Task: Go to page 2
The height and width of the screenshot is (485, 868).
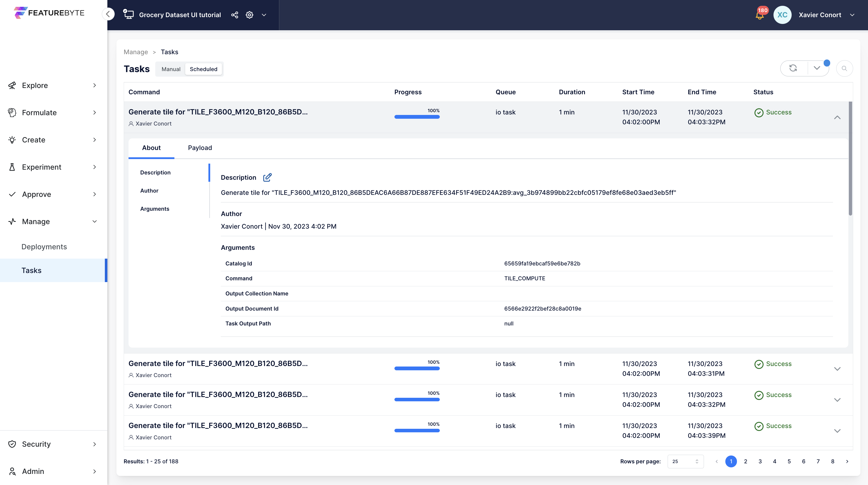Action: click(x=746, y=461)
